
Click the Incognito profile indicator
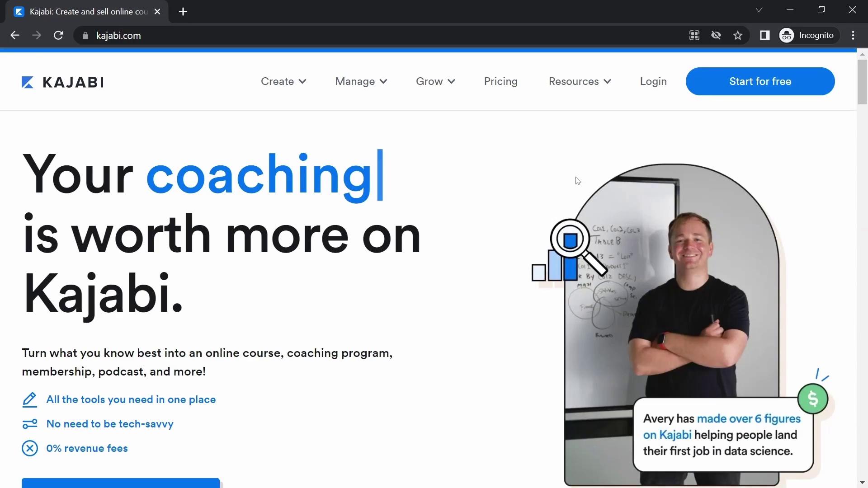pyautogui.click(x=809, y=35)
